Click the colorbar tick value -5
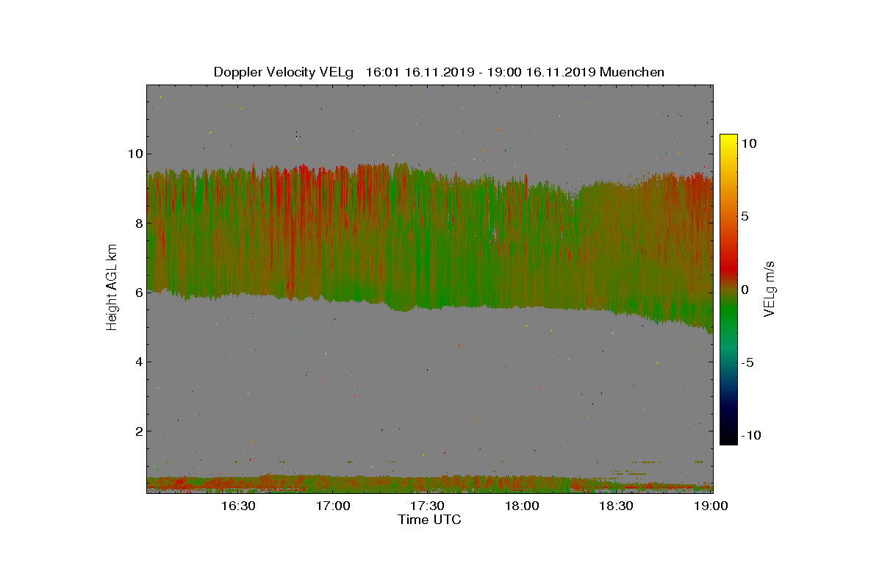The width and height of the screenshot is (882, 588). click(x=746, y=362)
